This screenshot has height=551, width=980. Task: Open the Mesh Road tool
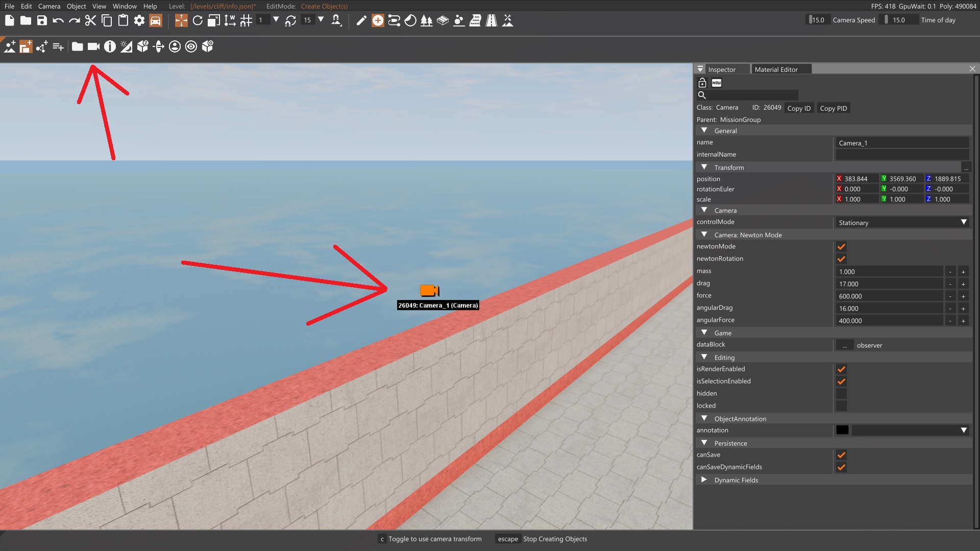[442, 21]
